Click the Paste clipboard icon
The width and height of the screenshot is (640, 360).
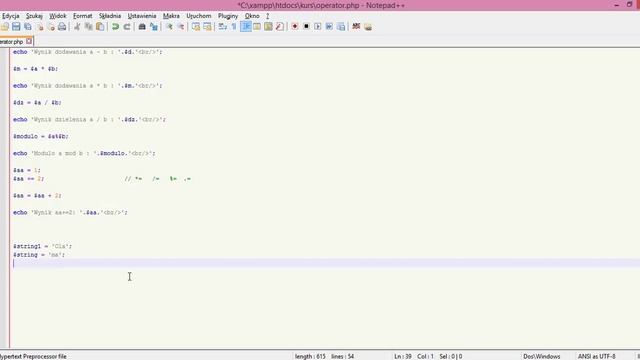pyautogui.click(x=100, y=27)
